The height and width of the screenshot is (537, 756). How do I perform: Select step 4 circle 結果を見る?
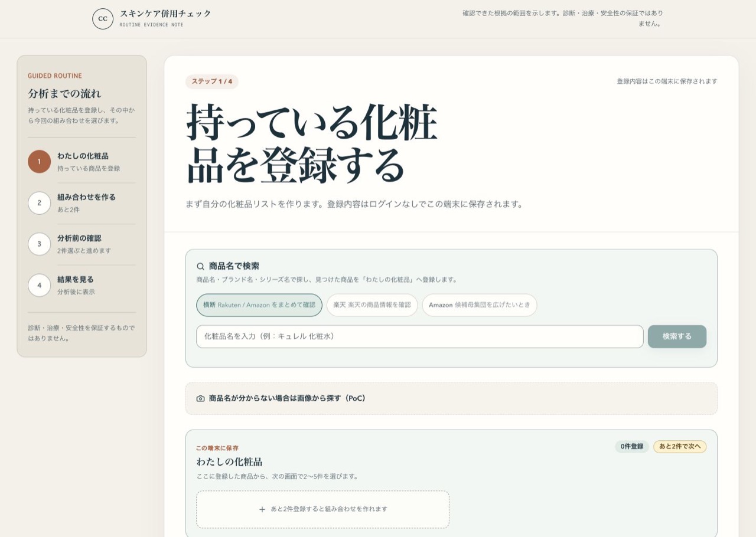coord(40,285)
